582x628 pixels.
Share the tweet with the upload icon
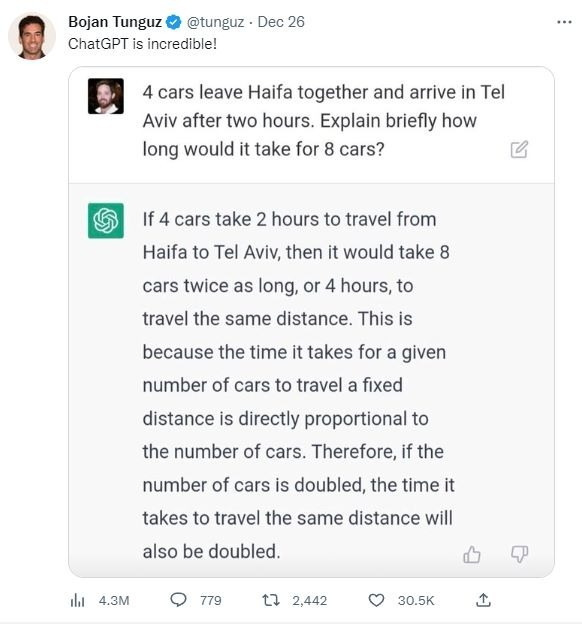click(x=483, y=600)
